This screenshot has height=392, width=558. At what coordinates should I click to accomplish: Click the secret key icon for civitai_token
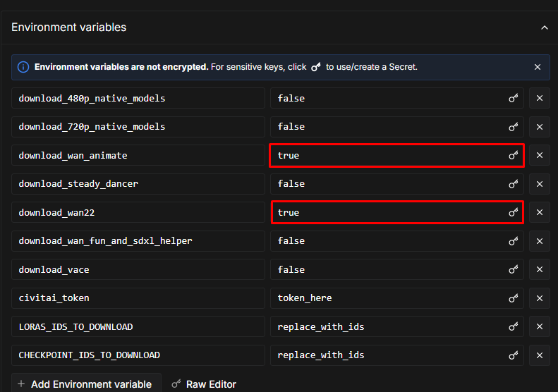point(514,298)
